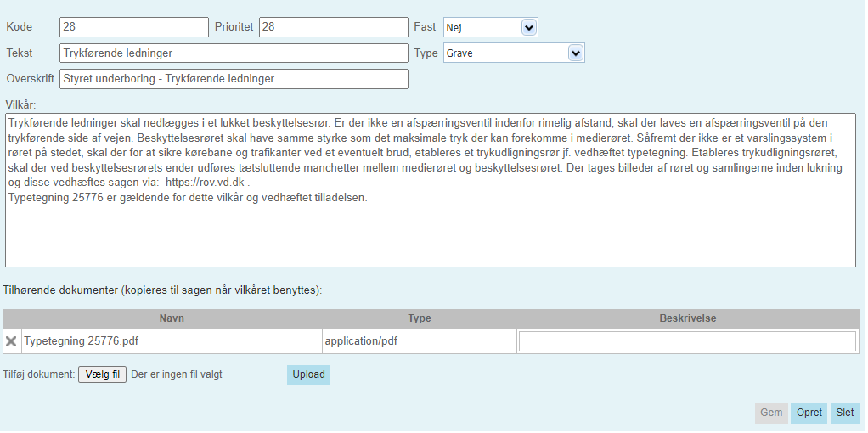Viewport: 868px width, 433px height.
Task: Focus the Prioritet text field
Action: pyautogui.click(x=333, y=27)
